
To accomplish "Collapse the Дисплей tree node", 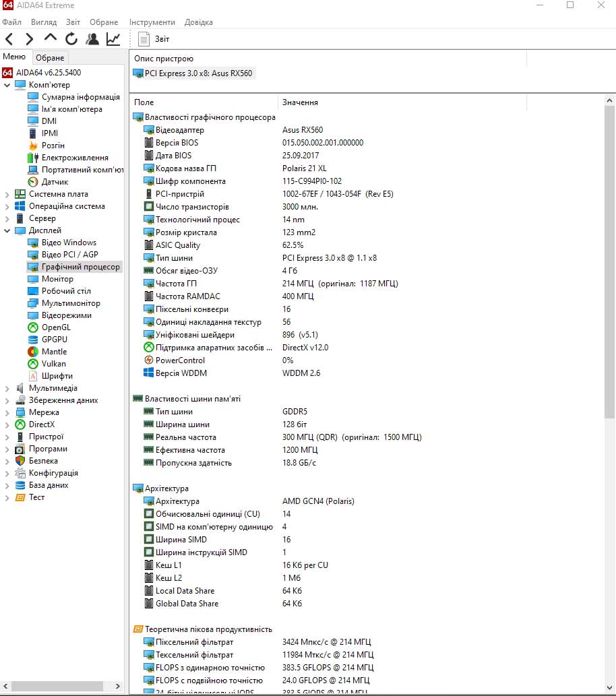I will point(7,231).
